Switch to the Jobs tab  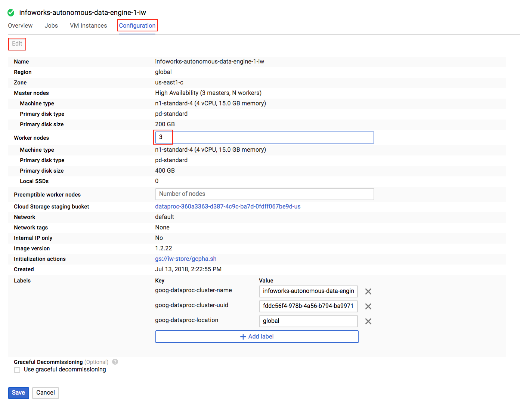(x=51, y=25)
